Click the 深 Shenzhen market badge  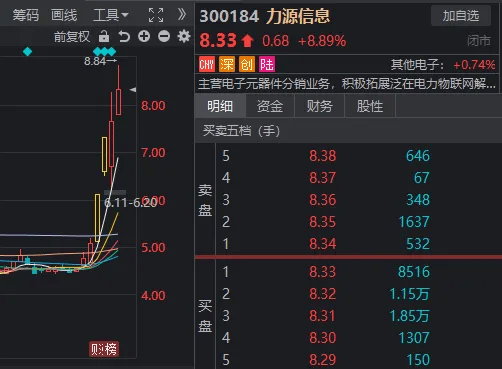click(x=227, y=64)
